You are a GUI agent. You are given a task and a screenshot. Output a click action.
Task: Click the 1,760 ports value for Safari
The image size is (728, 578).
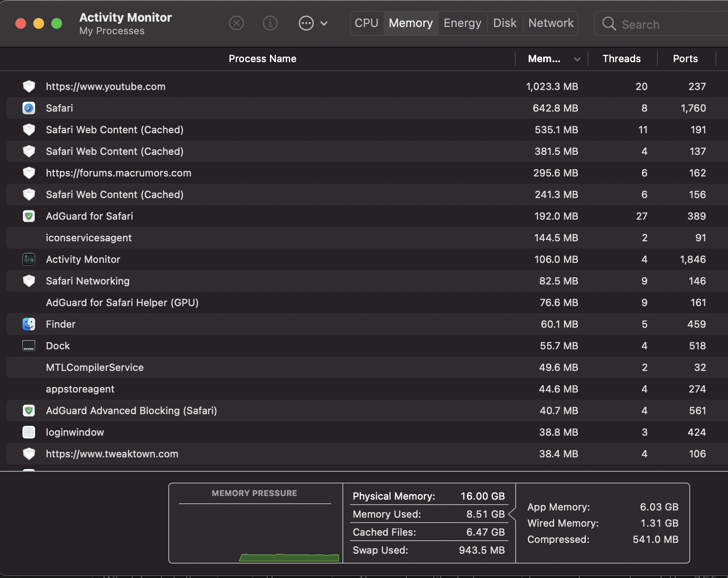[x=693, y=108]
